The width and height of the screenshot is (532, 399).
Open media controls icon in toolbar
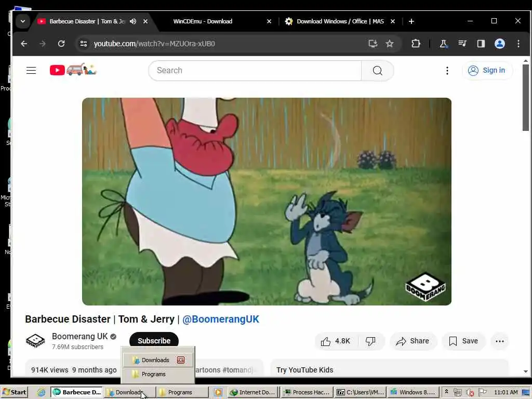click(462, 44)
